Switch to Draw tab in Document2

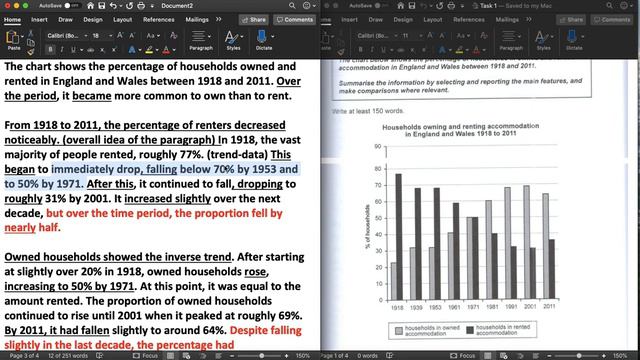(x=65, y=19)
